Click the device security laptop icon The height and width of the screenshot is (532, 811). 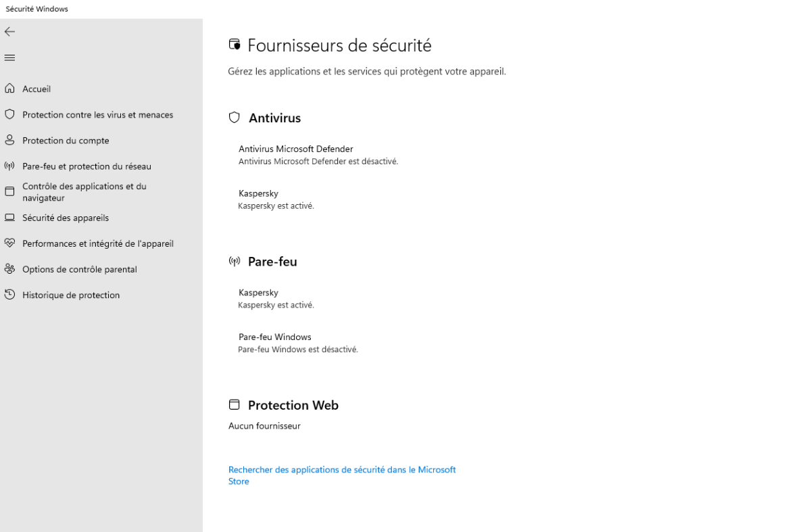coord(9,218)
